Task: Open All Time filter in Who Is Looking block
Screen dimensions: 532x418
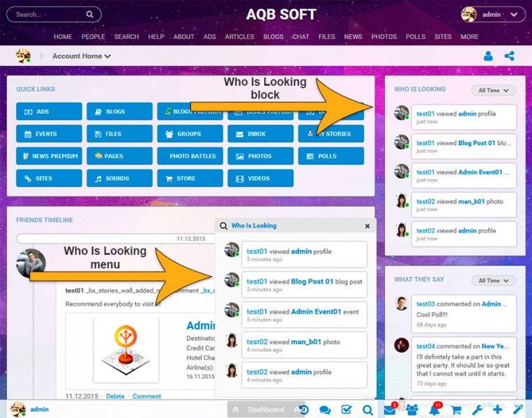Action: point(494,90)
